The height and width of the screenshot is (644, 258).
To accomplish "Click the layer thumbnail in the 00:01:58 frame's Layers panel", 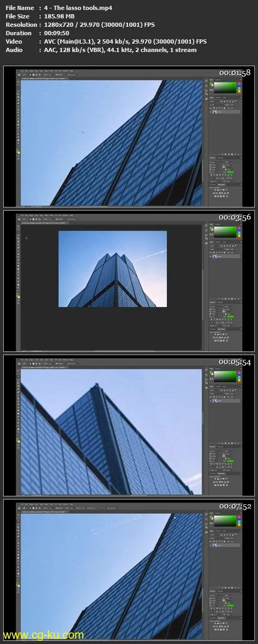I will pos(215,111).
